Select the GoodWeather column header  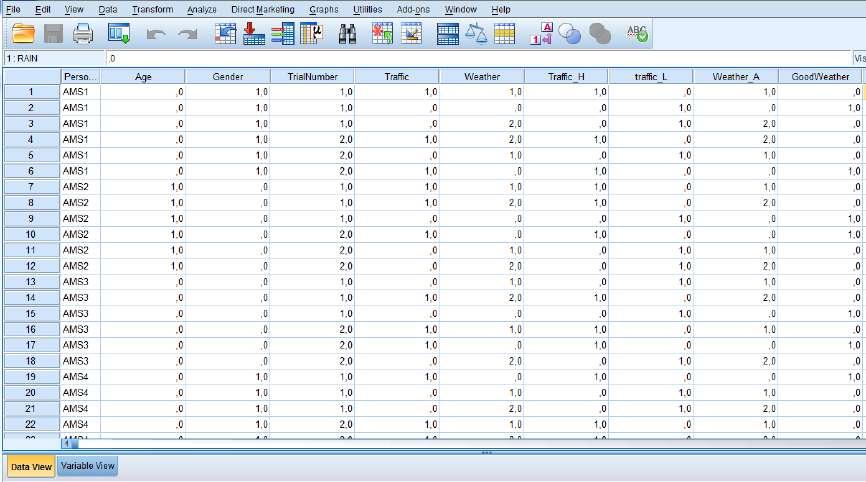820,77
